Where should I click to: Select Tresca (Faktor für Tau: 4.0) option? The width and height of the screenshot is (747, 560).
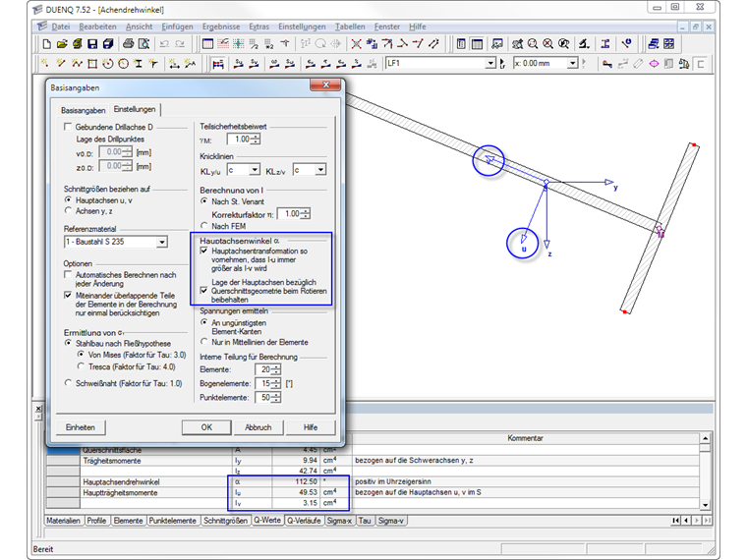81,366
